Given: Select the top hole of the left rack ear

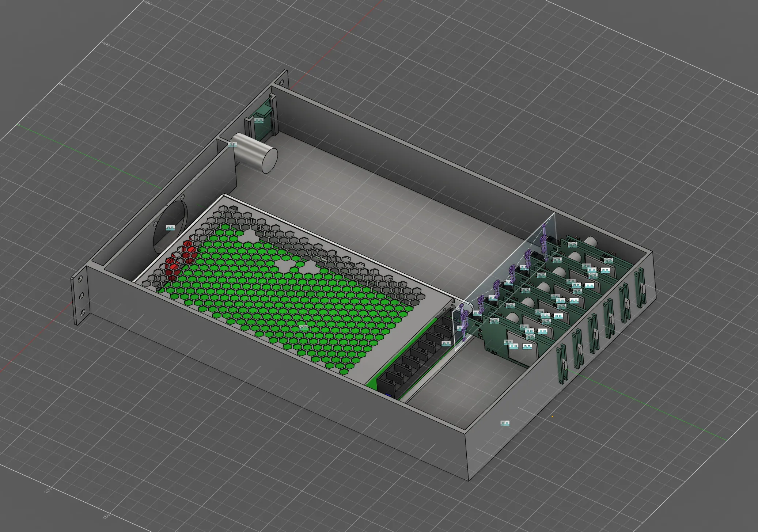Looking at the screenshot, I should (x=80, y=280).
